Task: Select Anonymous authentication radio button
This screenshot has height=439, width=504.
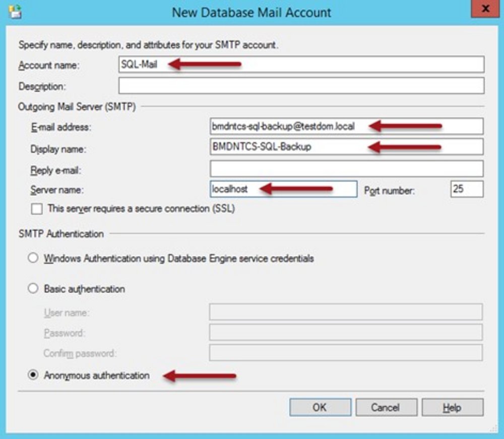Action: pyautogui.click(x=33, y=375)
